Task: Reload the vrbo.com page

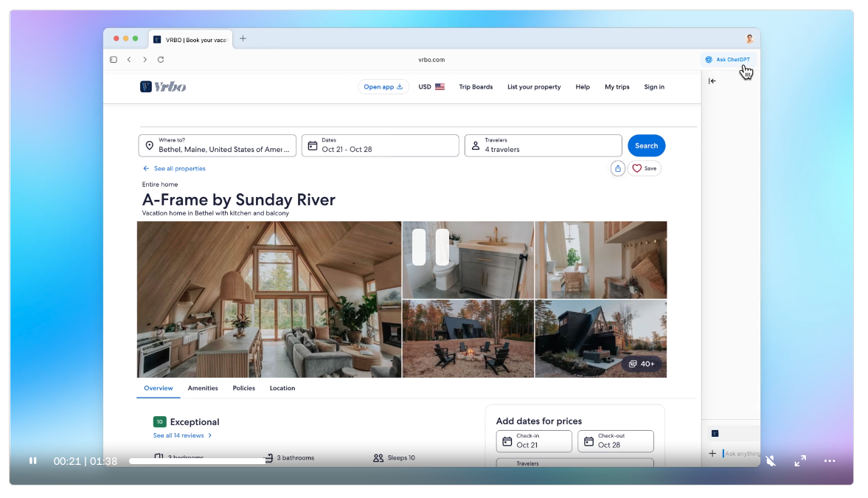Action: click(x=161, y=60)
